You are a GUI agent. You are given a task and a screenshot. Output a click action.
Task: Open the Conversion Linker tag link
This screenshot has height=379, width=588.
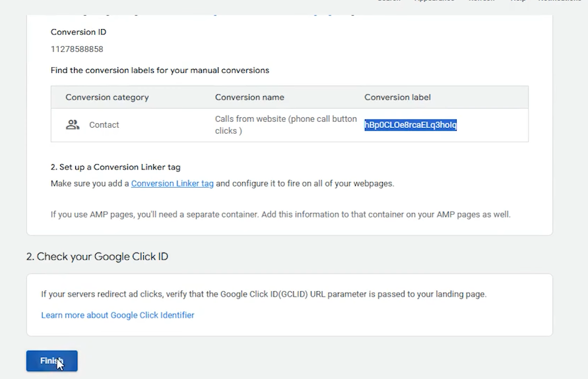tap(172, 183)
